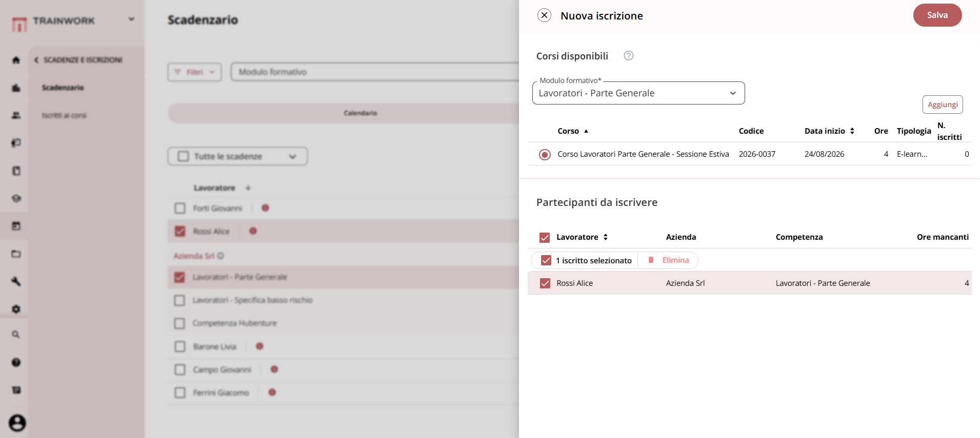Toggle select-all checkbox in Lavoratore header
The image size is (980, 438).
pos(545,237)
